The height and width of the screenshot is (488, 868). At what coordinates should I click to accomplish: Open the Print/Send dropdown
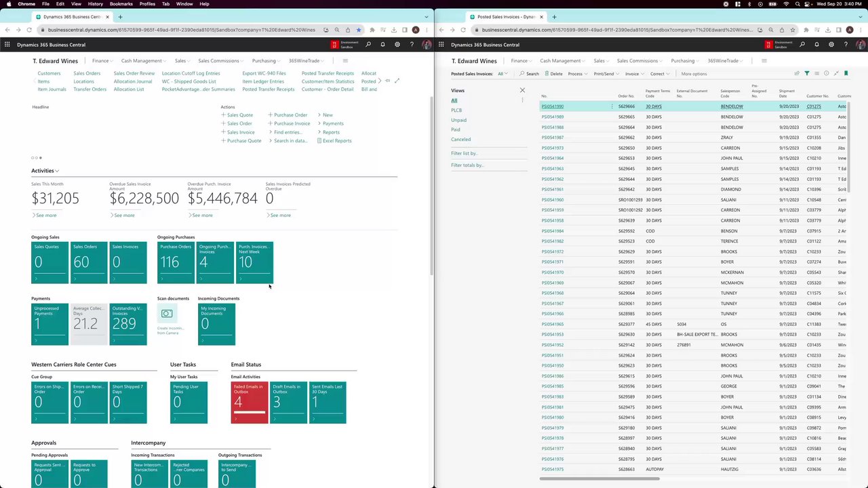coord(606,73)
